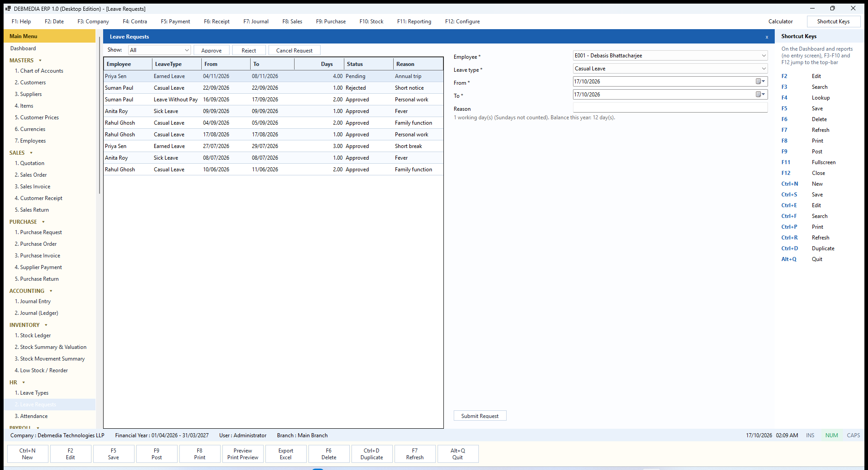Click the Submit Request button

point(480,416)
